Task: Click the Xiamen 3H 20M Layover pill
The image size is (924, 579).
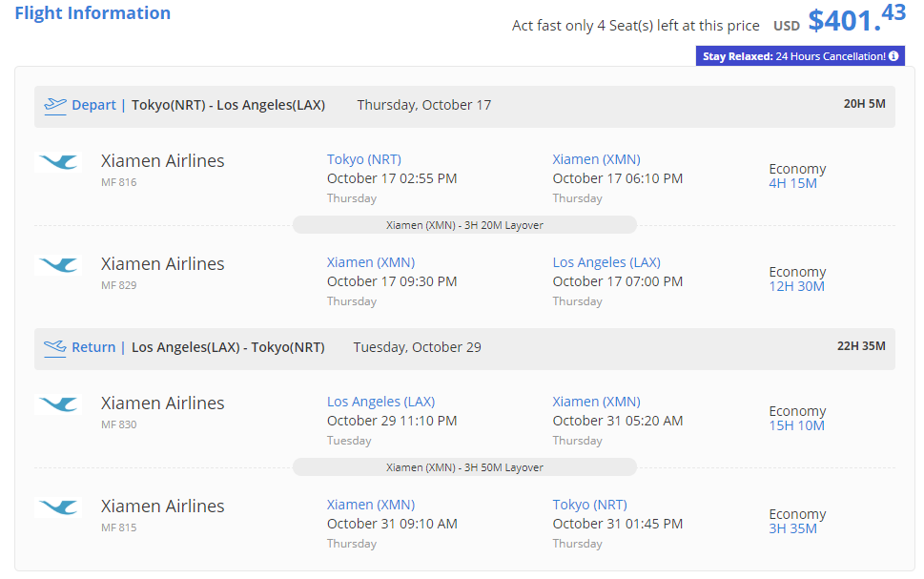Action: pyautogui.click(x=464, y=225)
